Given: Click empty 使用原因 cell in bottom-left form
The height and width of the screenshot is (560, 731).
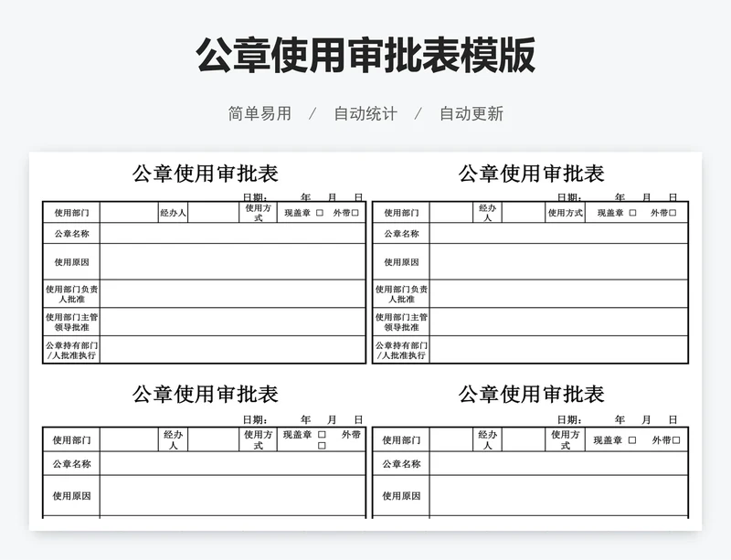Looking at the screenshot, I should (x=232, y=496).
